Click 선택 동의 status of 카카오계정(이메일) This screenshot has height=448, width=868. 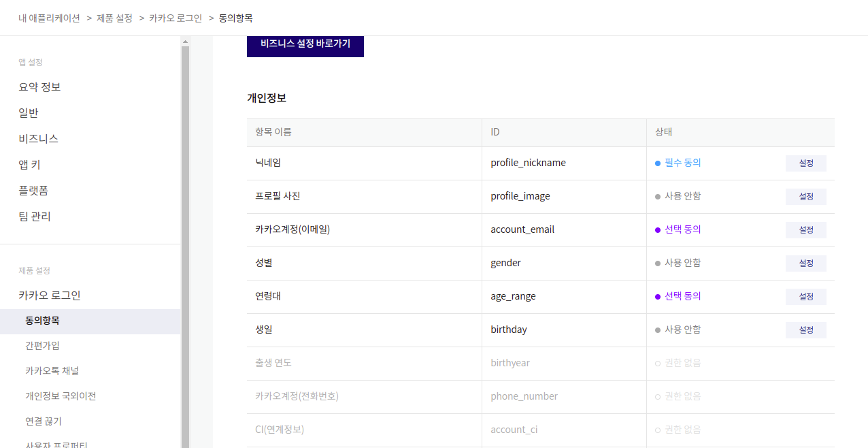click(x=678, y=229)
